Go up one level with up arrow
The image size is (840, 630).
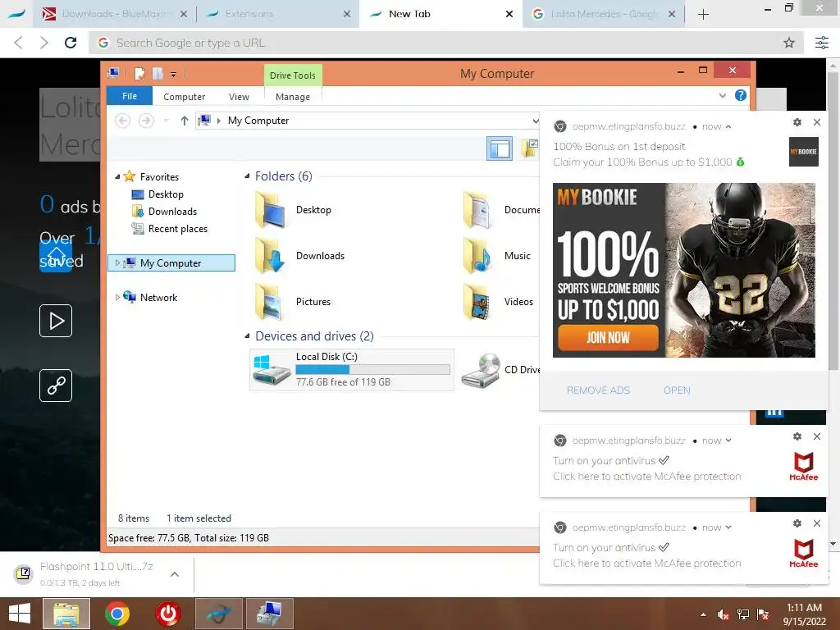pos(185,121)
